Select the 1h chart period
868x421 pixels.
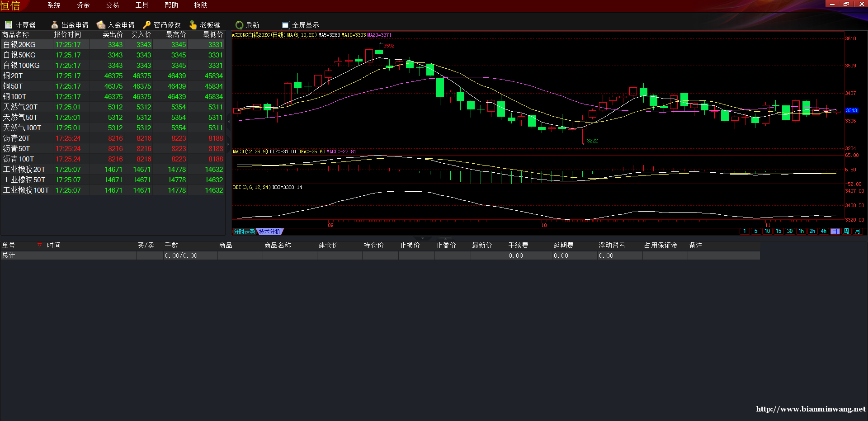pyautogui.click(x=801, y=231)
